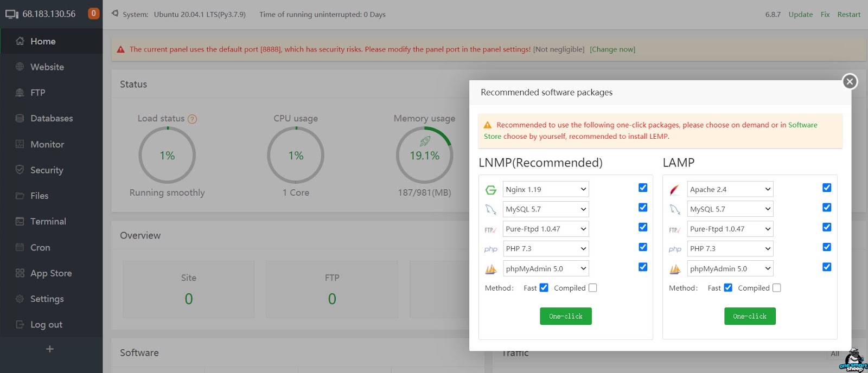Click the Pure-Ftpd FTP icon in LAMP
Screen dimensions: 868x373
674,230
